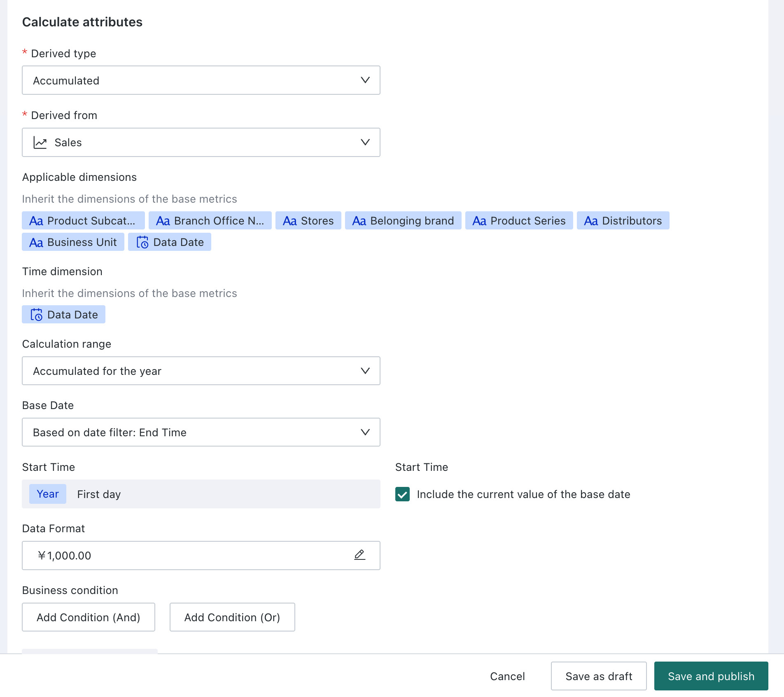Click the Aa icon on Branch Office tag
Image resolution: width=784 pixels, height=697 pixels.
coord(163,221)
